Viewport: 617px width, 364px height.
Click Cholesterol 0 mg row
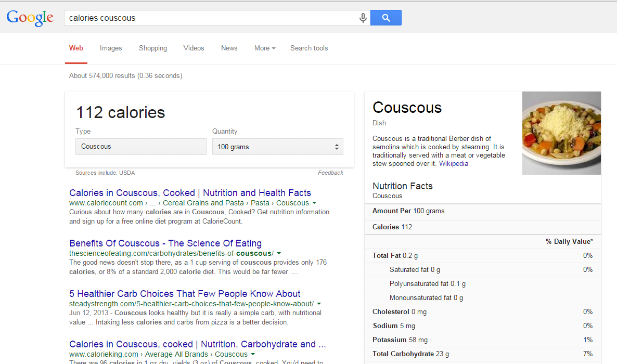[482, 311]
